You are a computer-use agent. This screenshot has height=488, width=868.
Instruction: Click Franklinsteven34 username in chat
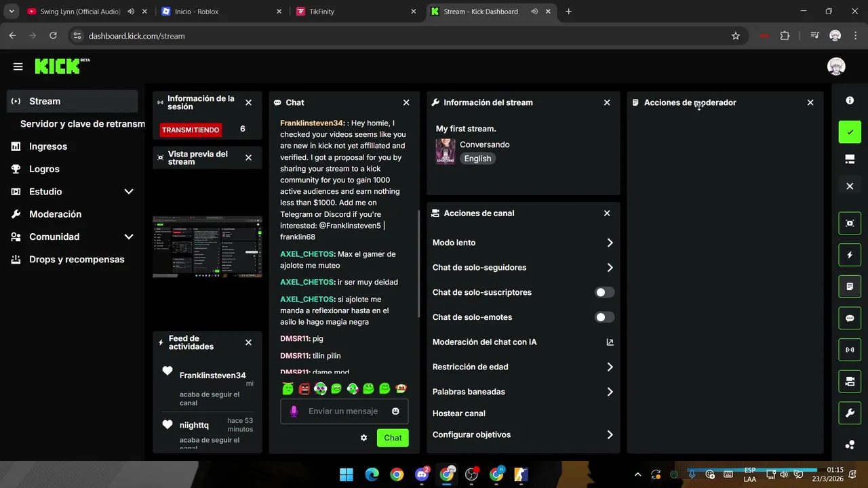click(x=313, y=123)
